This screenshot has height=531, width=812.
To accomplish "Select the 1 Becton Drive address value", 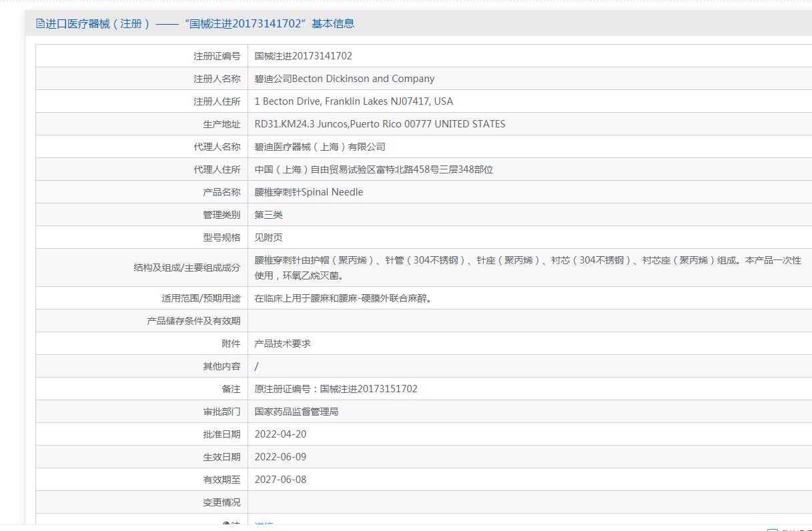I will pos(354,101).
